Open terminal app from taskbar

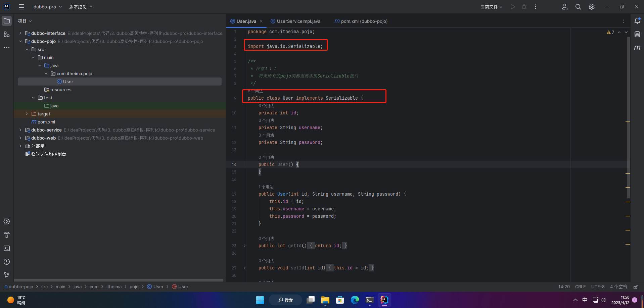pos(370,300)
